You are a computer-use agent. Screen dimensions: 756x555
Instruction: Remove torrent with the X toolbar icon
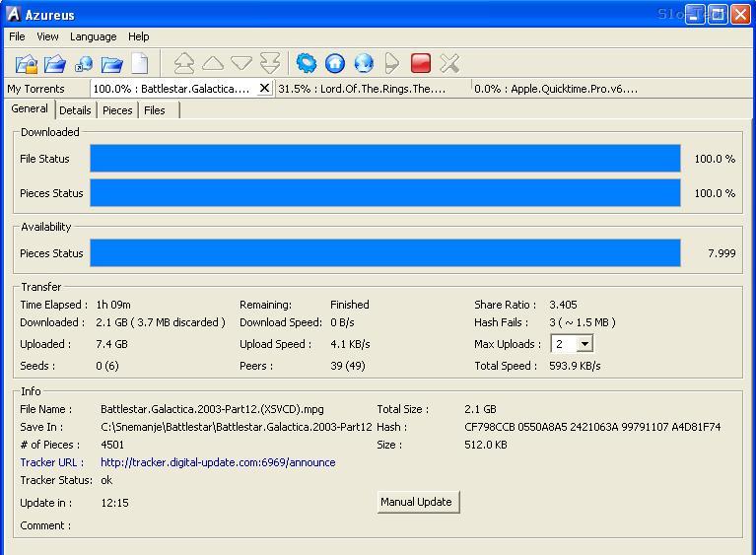449,63
